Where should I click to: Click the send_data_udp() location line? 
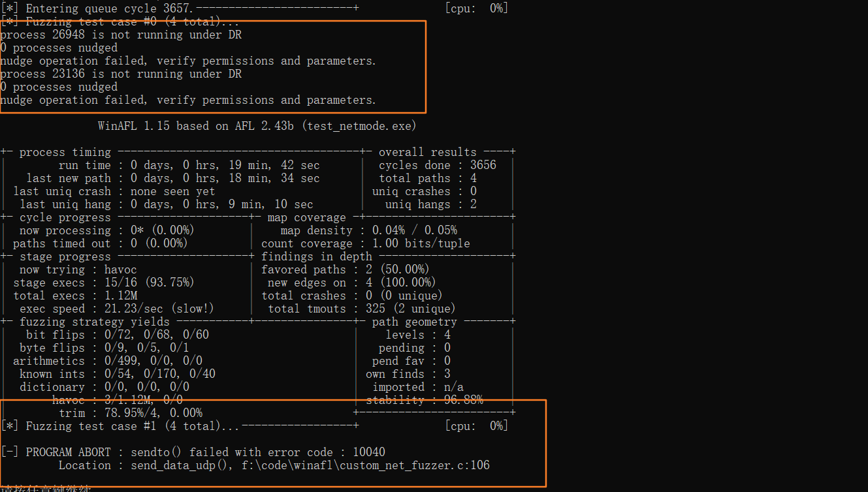274,465
